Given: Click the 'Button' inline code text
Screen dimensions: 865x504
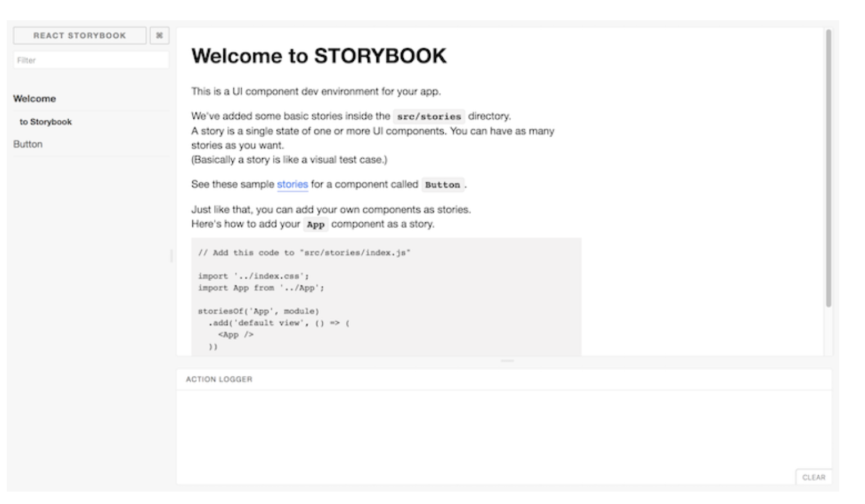Looking at the screenshot, I should click(443, 184).
